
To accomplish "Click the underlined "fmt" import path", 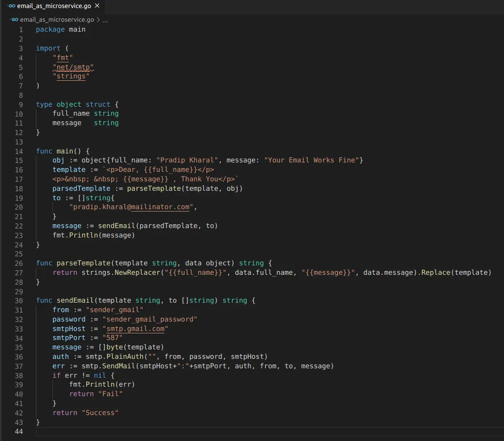I will 63,58.
